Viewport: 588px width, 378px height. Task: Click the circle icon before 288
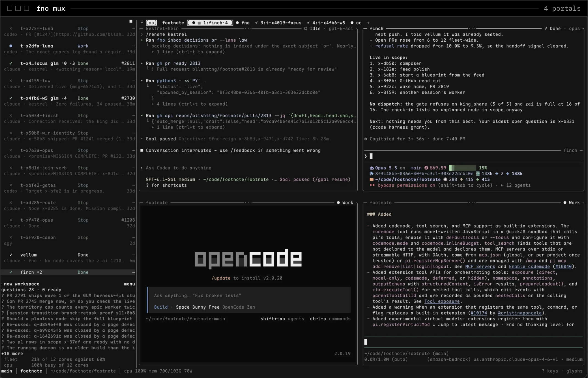[x=445, y=179]
